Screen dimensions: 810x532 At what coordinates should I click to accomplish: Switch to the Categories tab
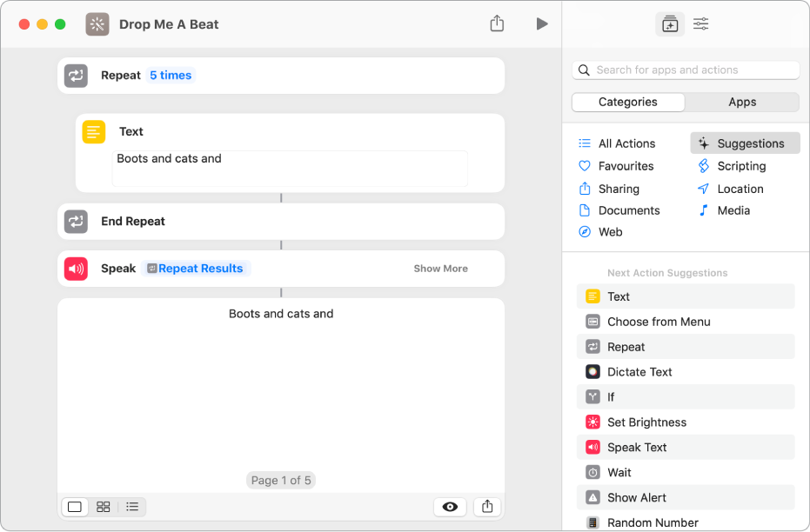627,102
